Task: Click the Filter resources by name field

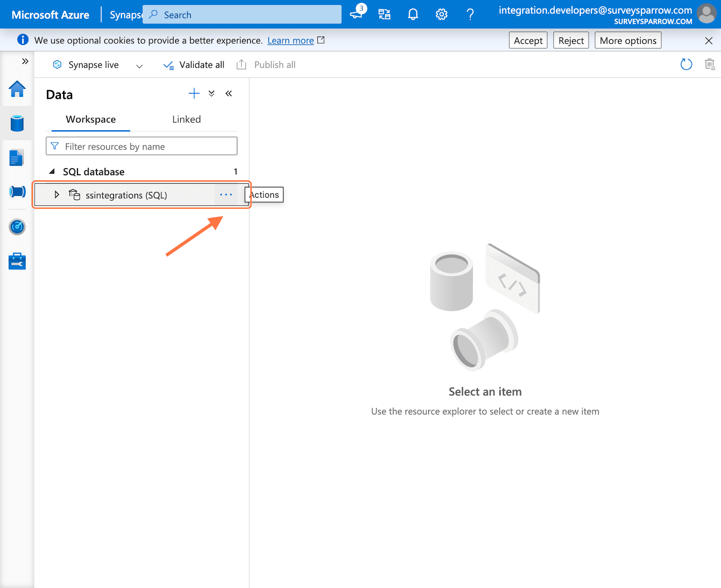Action: tap(141, 146)
